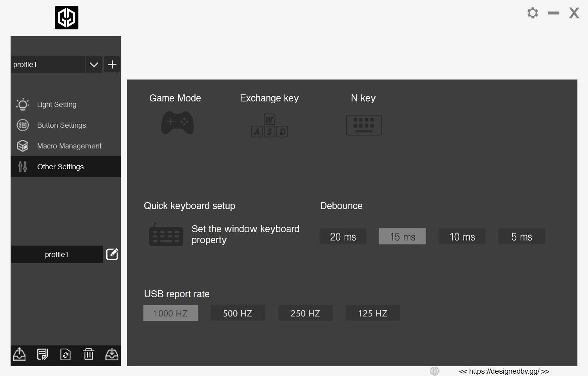588x376 pixels.
Task: Select 125 HZ USB report rate
Action: point(373,313)
